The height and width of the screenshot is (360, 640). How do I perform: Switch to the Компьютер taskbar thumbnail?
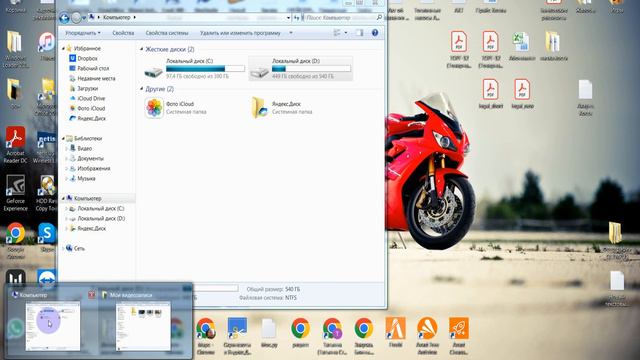[x=53, y=325]
